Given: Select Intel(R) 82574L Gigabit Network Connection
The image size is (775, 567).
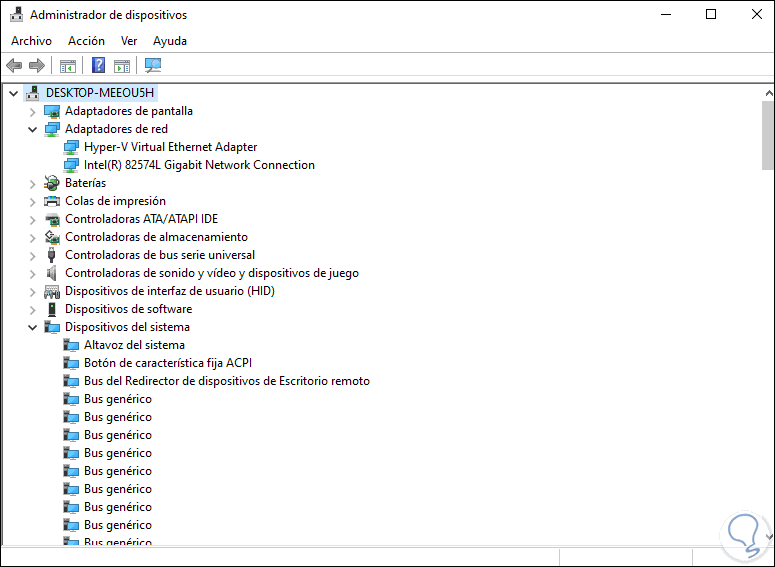Looking at the screenshot, I should (199, 165).
